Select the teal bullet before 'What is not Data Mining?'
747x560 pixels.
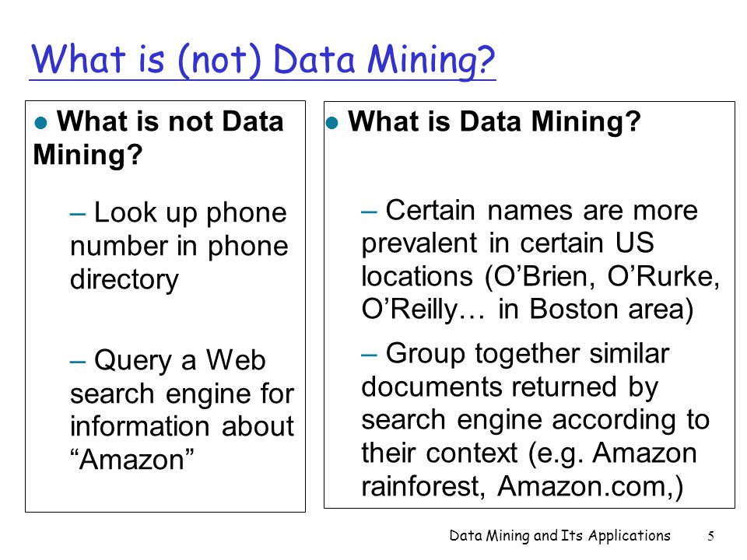tap(41, 123)
